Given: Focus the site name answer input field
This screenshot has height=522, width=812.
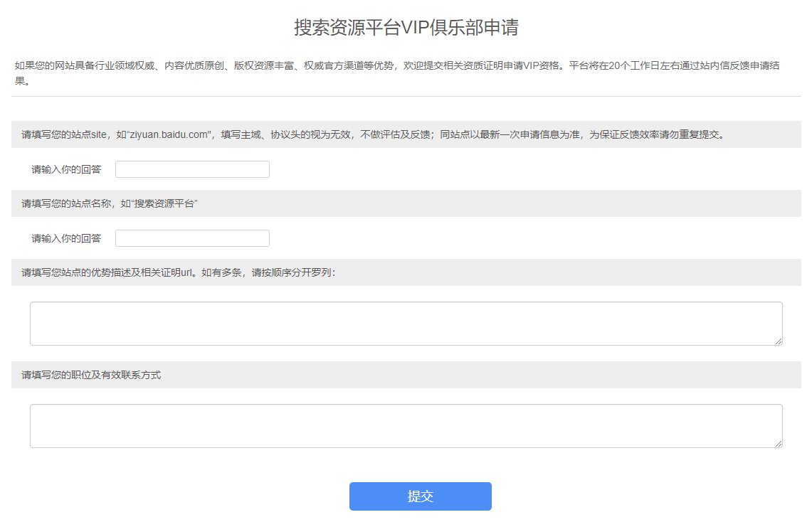Looking at the screenshot, I should pos(192,238).
